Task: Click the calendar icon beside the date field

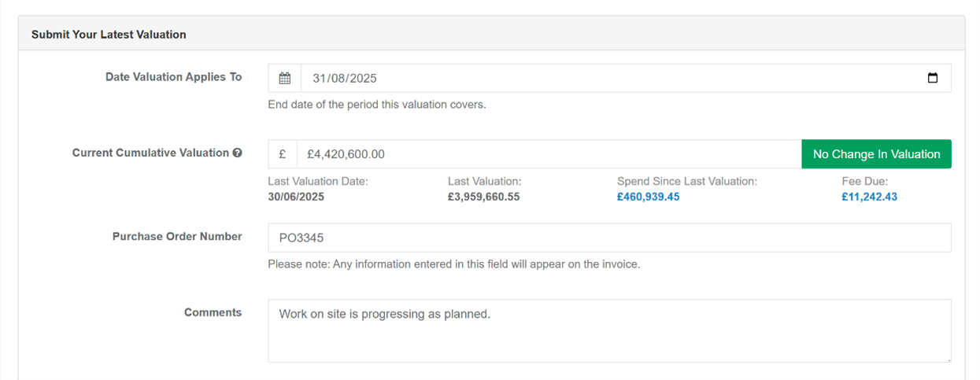Action: (284, 79)
